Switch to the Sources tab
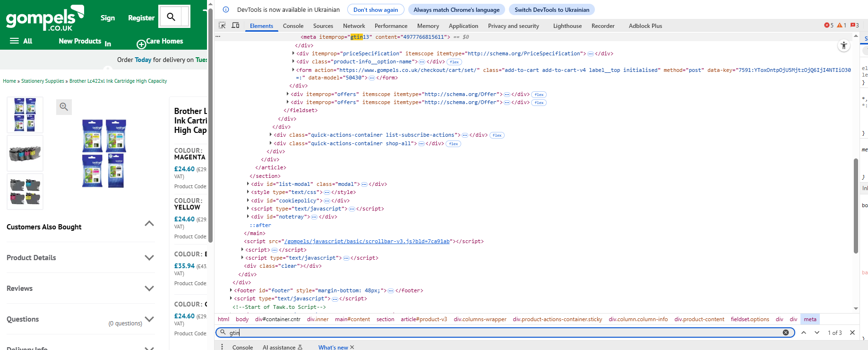 tap(323, 26)
